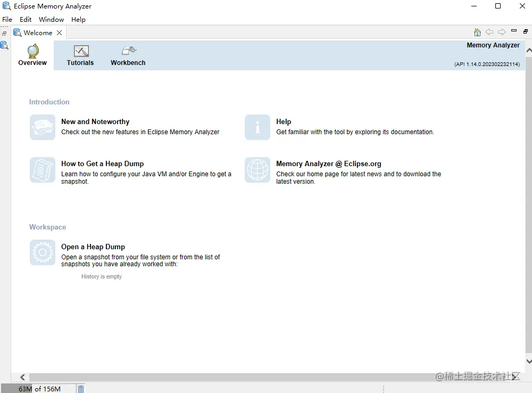
Task: Click the Eclipse Memory Analyzer title bar icon
Action: tap(6, 6)
